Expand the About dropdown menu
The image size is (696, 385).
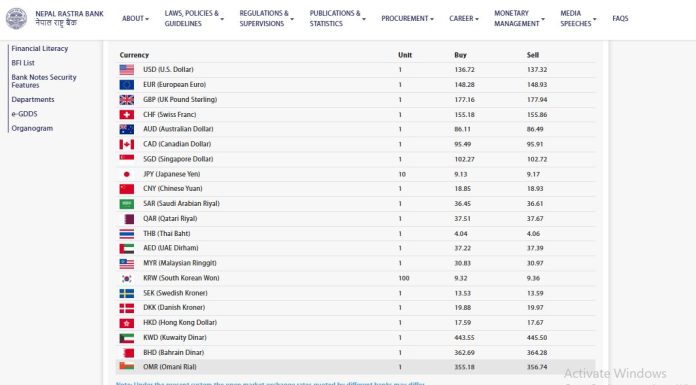click(135, 19)
